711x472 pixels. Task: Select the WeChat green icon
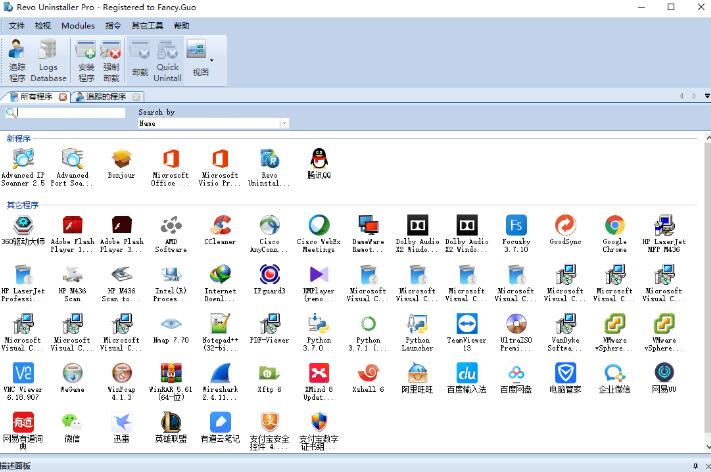[72, 422]
